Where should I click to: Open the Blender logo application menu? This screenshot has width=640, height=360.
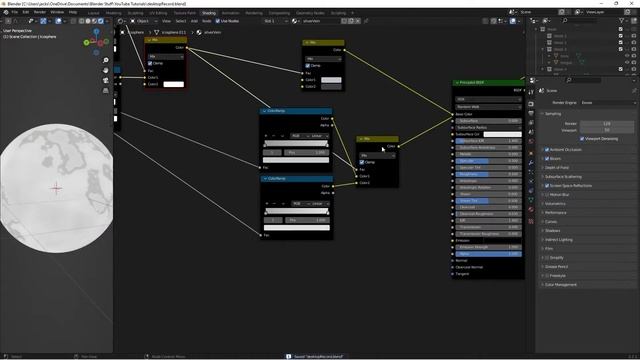pyautogui.click(x=6, y=12)
